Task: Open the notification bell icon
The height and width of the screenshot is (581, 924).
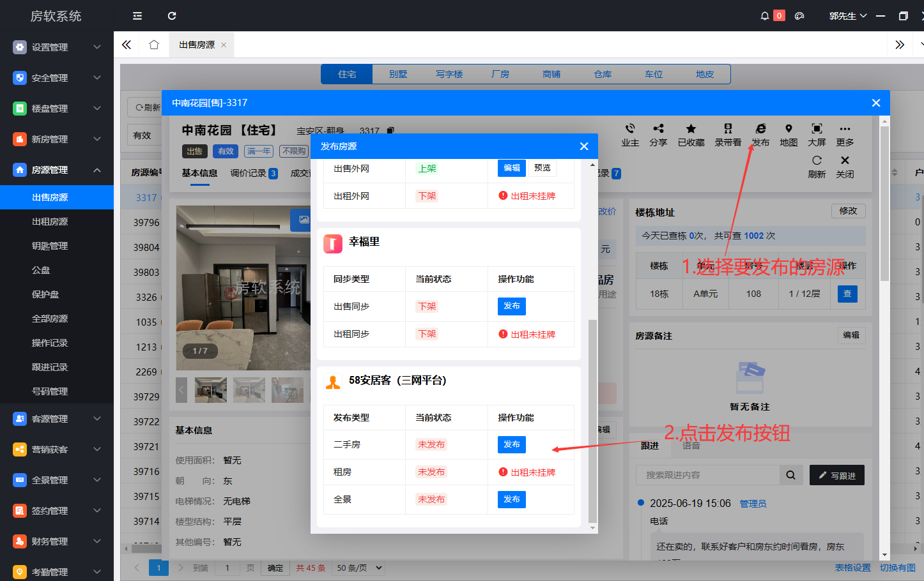Action: [764, 16]
